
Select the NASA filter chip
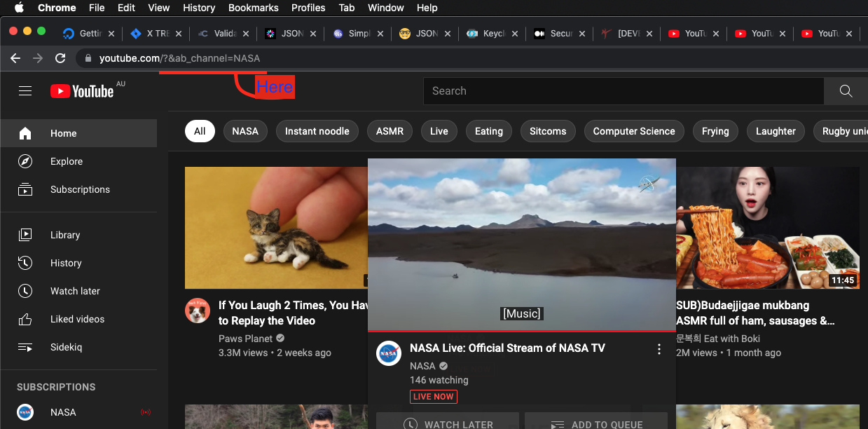(x=245, y=131)
